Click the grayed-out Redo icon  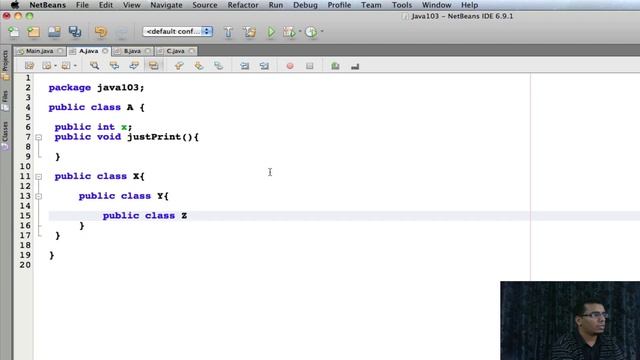[x=122, y=32]
